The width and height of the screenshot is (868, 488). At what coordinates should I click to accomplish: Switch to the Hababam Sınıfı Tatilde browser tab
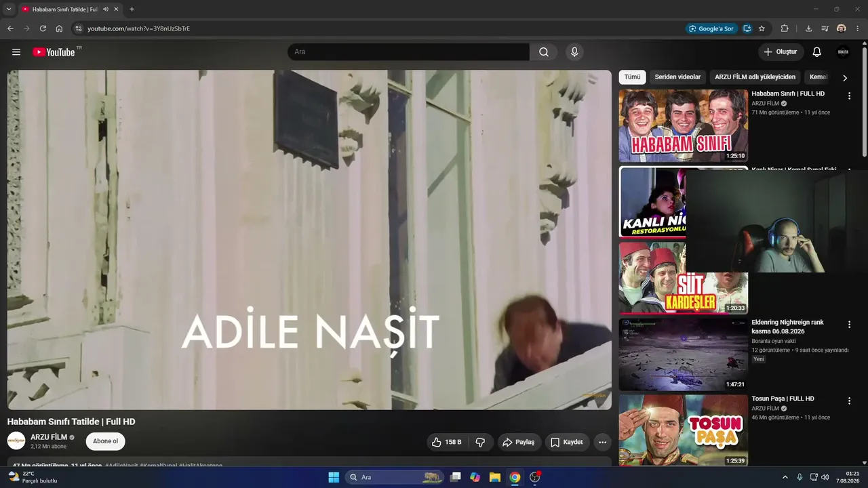(x=65, y=9)
